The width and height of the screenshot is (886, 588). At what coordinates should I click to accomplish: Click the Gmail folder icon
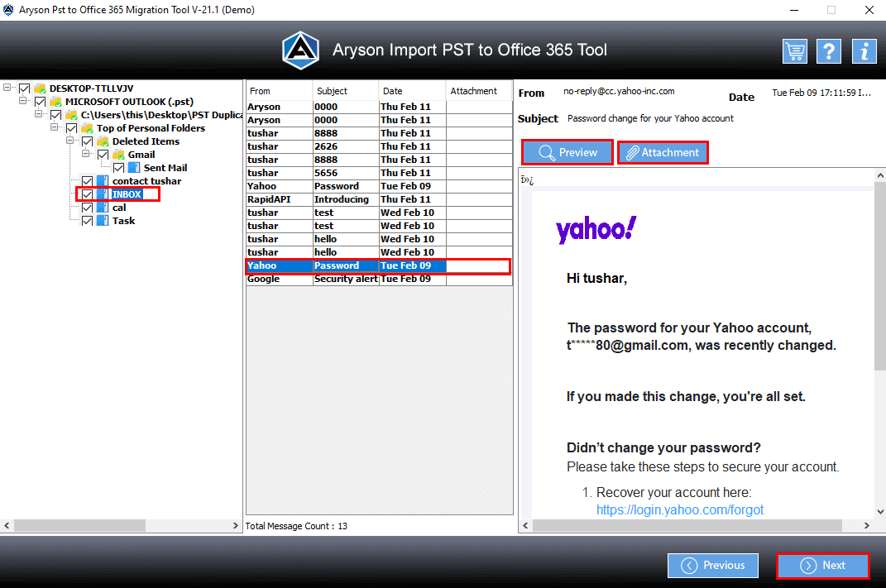[x=118, y=155]
